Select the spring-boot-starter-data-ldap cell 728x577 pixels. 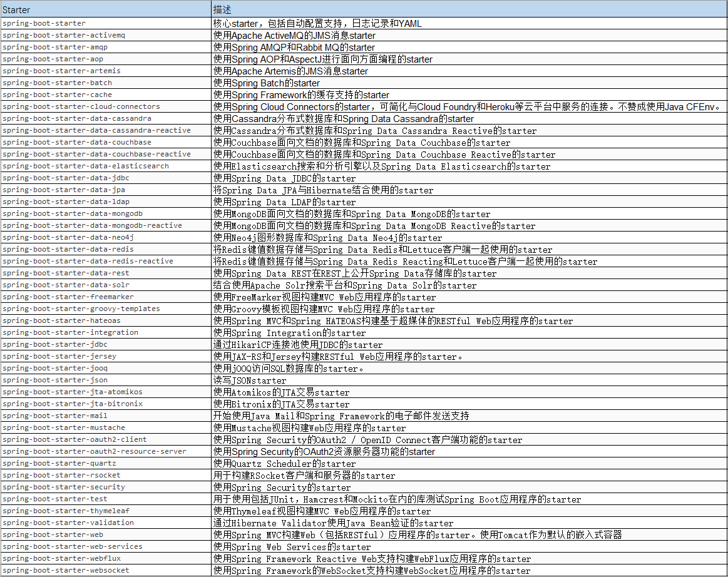(x=106, y=202)
